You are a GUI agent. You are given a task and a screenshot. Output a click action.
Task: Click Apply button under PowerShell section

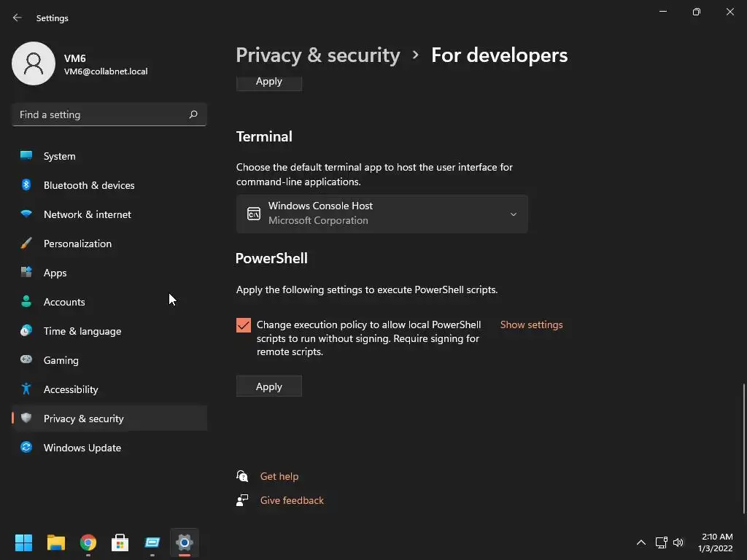[268, 386]
